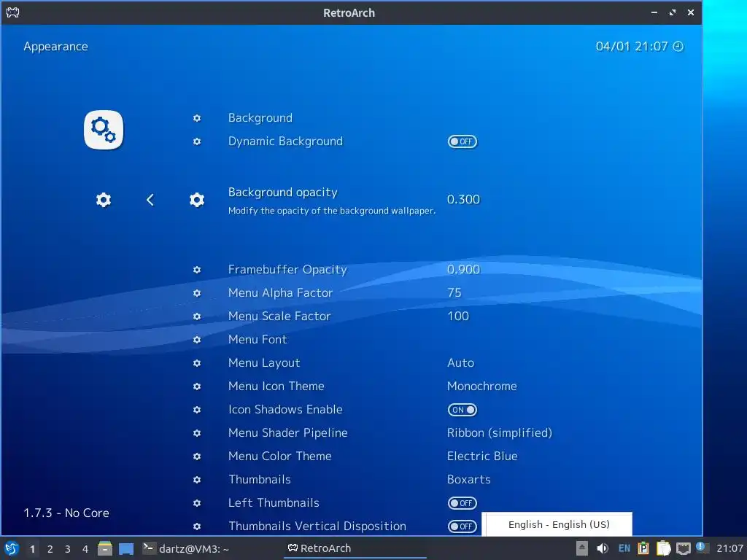The width and height of the screenshot is (747, 560).
Task: Click the gear icon beside Menu Color Theme
Action: coord(197,456)
